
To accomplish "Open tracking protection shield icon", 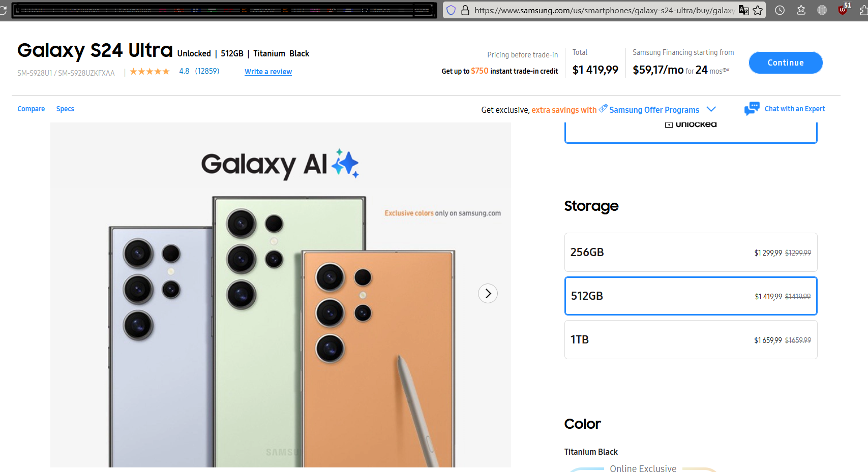I will click(451, 10).
